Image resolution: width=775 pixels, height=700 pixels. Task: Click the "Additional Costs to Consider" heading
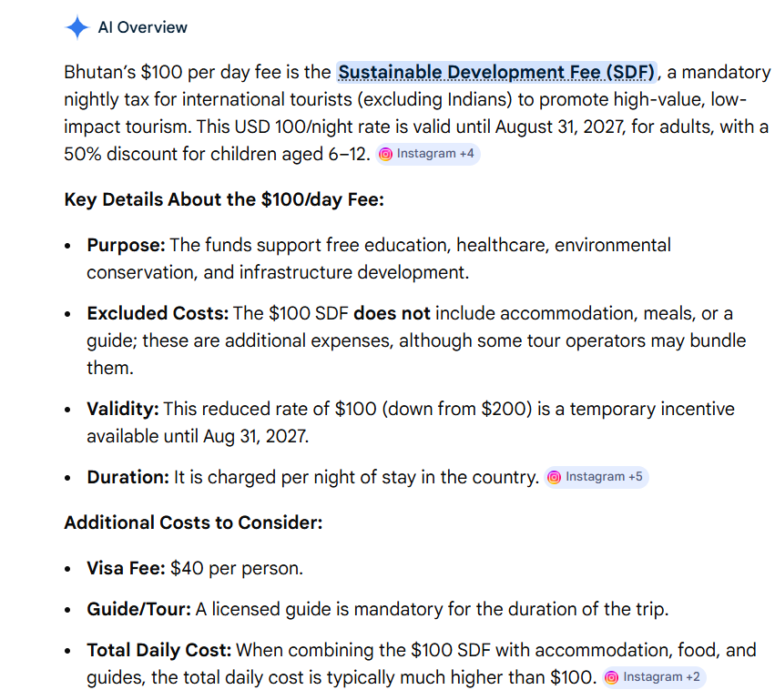pos(193,522)
